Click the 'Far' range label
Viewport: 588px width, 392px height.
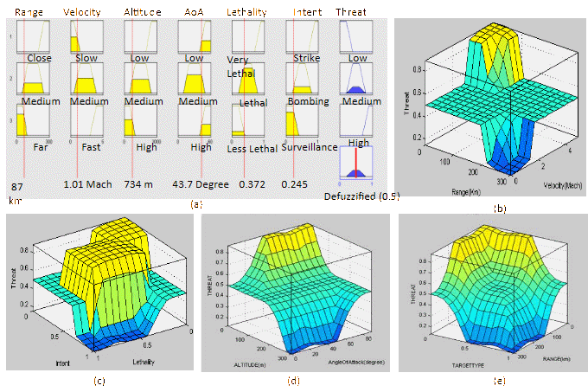(40, 147)
